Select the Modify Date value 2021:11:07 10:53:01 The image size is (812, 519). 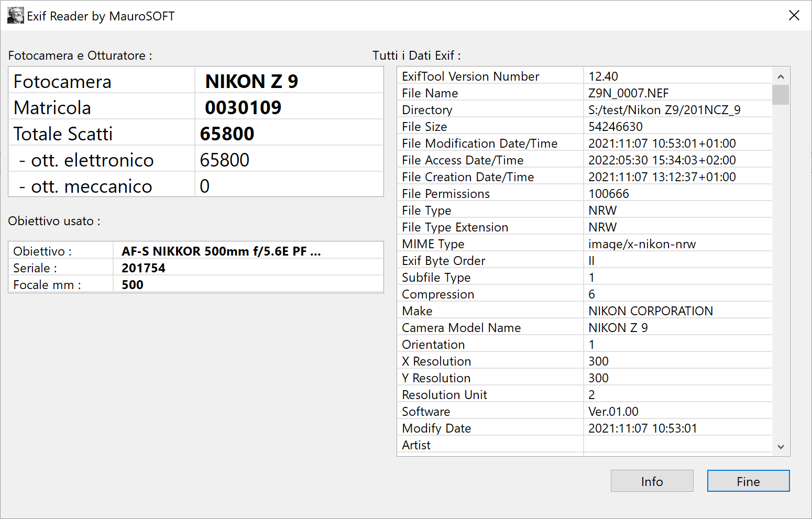tap(643, 428)
